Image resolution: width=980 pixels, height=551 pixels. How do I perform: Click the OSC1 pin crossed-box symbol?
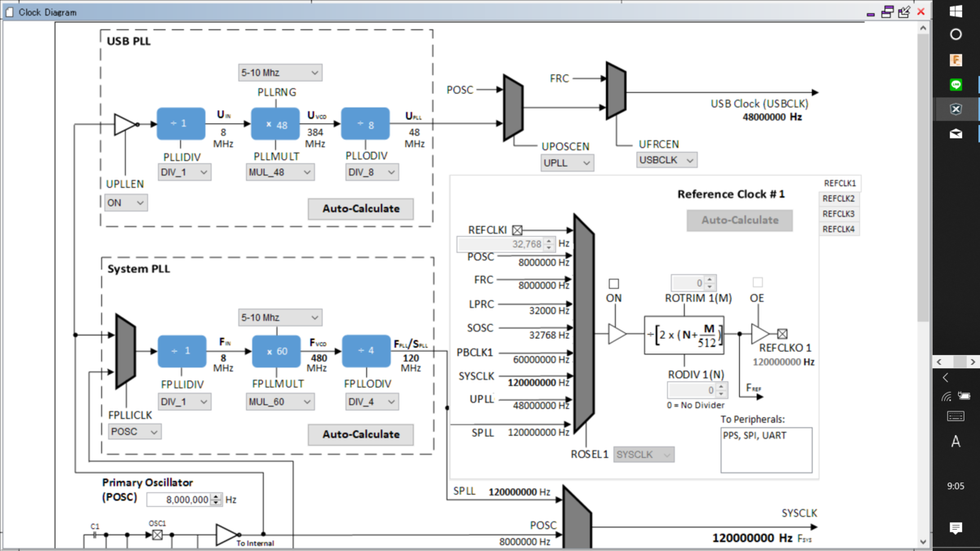pos(158,535)
